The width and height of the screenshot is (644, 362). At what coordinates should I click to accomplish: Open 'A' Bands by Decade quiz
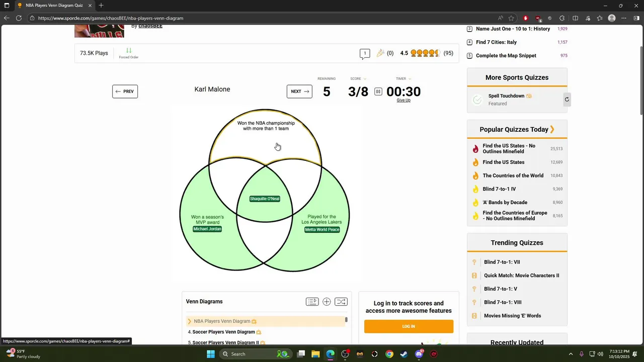click(505, 202)
